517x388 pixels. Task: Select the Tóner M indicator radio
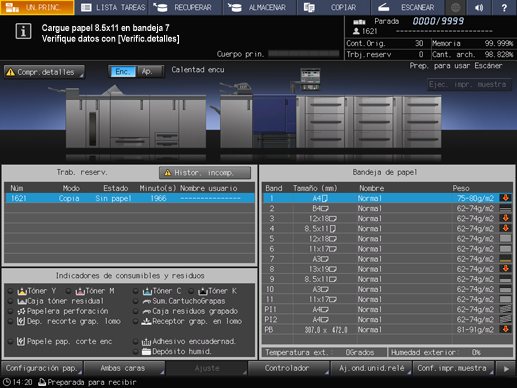pyautogui.click(x=68, y=291)
